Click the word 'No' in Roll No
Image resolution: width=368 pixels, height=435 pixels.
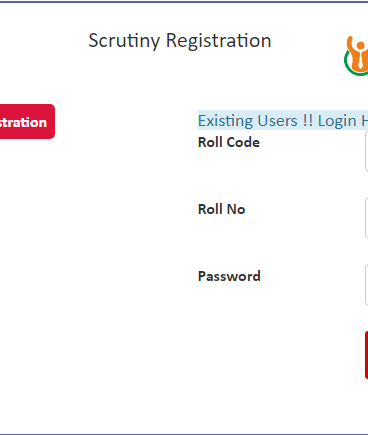236,209
